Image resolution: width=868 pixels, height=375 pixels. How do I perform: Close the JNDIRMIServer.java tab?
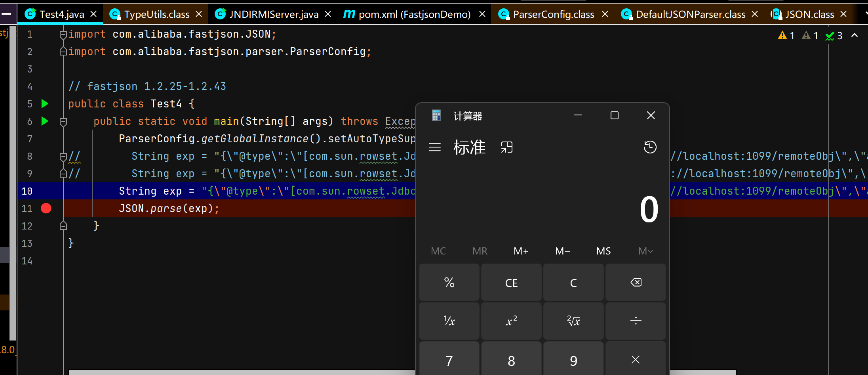328,14
